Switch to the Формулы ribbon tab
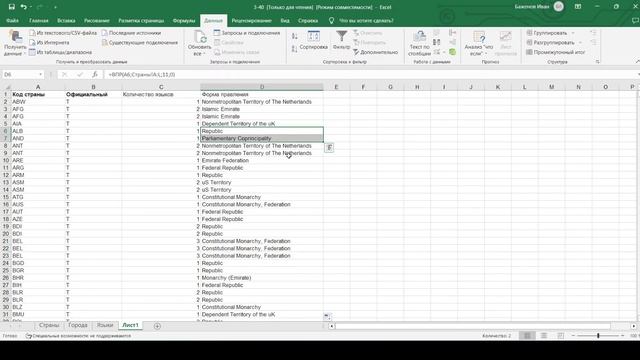 184,20
